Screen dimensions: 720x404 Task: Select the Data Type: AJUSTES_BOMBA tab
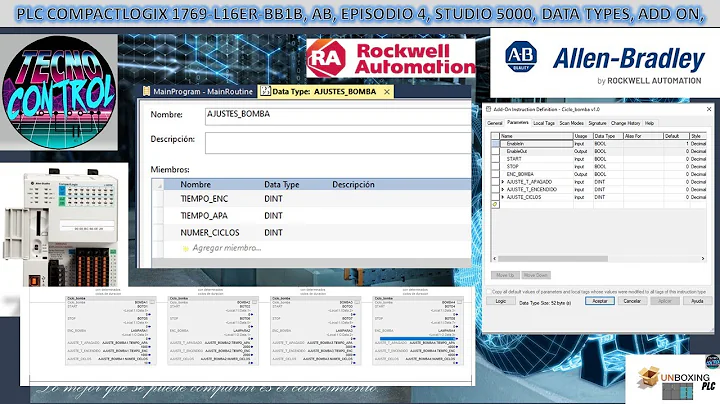tap(324, 91)
